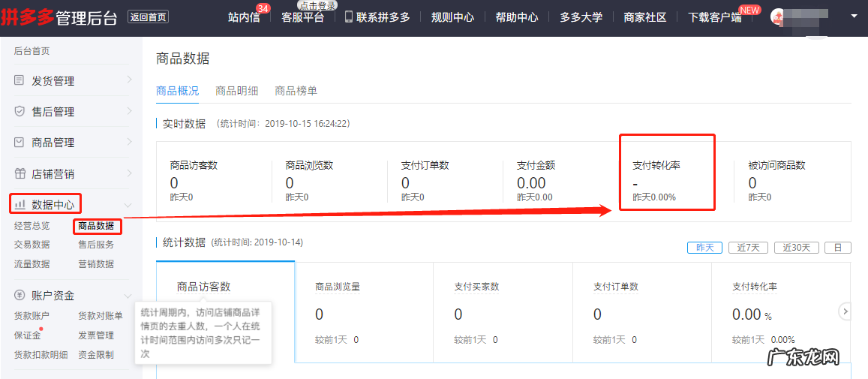868x379 pixels.
Task: Click the 点击登录 tooltip above 客服平台
Action: coord(317,5)
